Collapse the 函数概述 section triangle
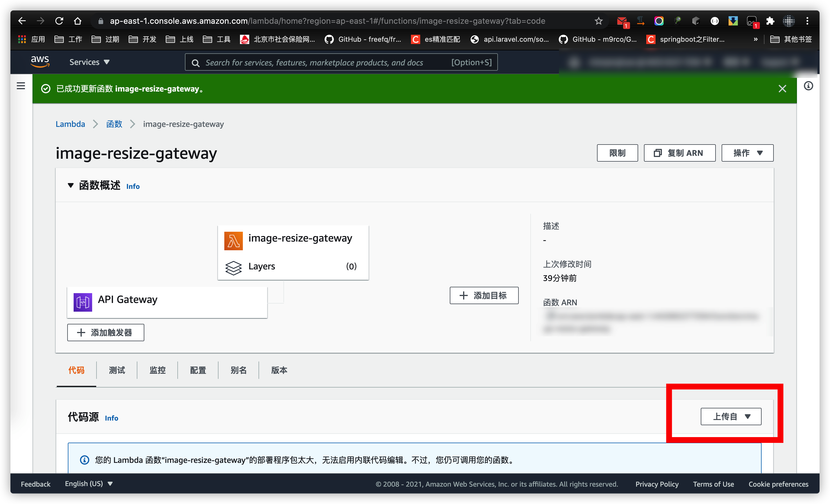 (x=70, y=185)
